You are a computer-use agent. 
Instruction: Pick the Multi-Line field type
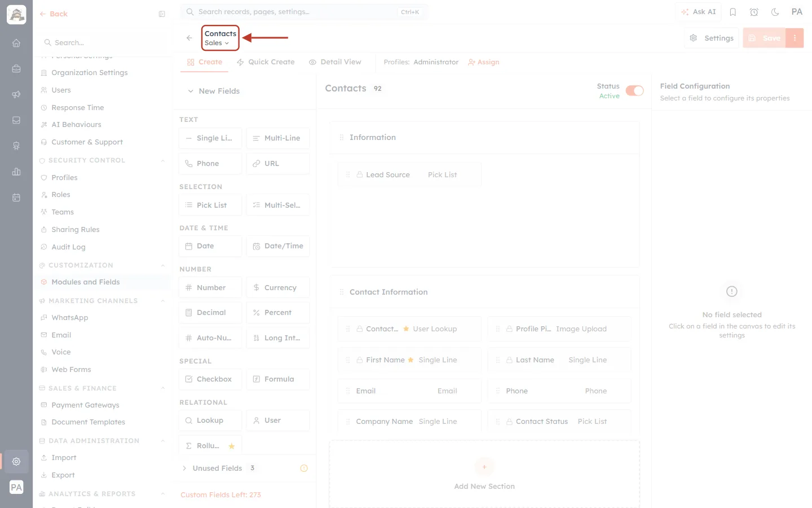(278, 138)
